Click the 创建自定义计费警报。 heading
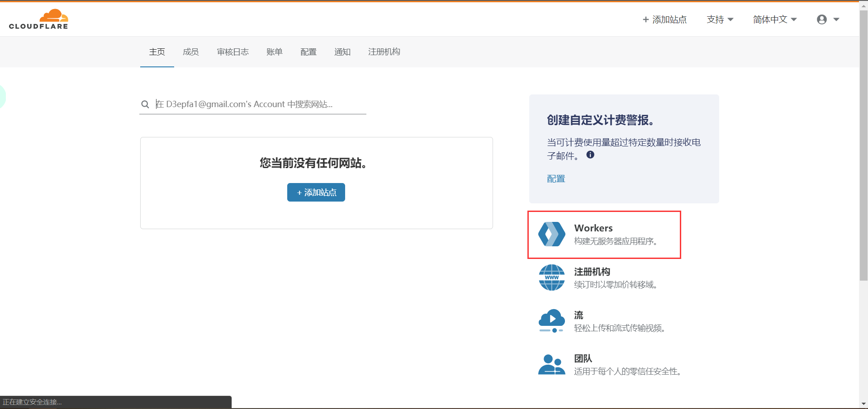868x409 pixels. (600, 120)
